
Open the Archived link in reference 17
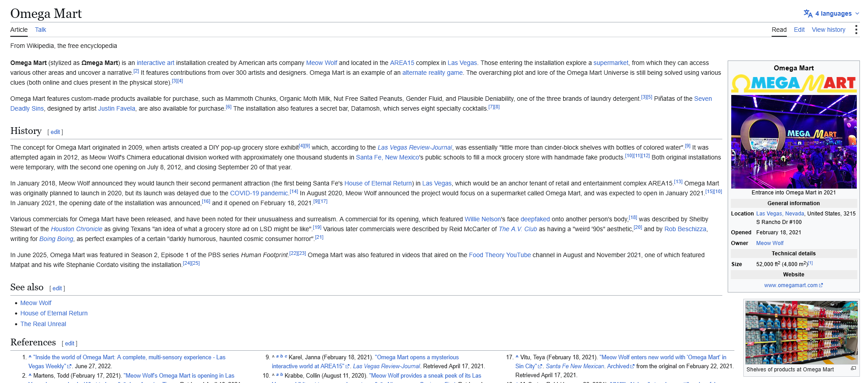click(x=621, y=366)
